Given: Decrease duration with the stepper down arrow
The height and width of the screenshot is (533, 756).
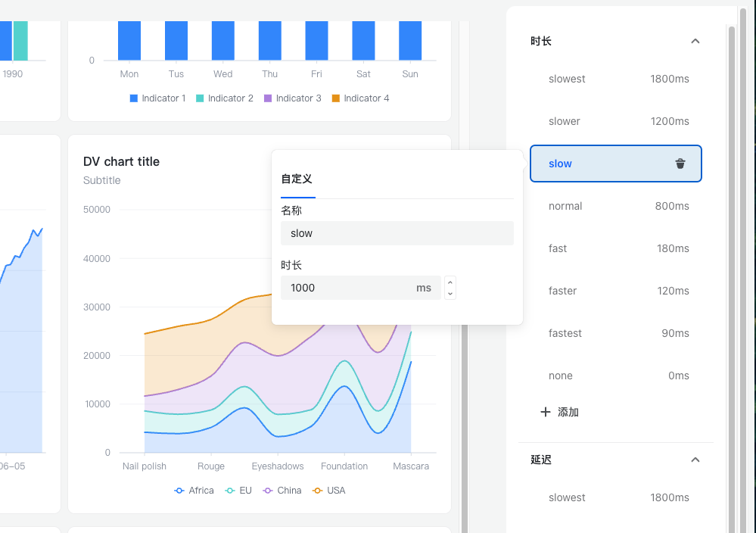Looking at the screenshot, I should [450, 293].
